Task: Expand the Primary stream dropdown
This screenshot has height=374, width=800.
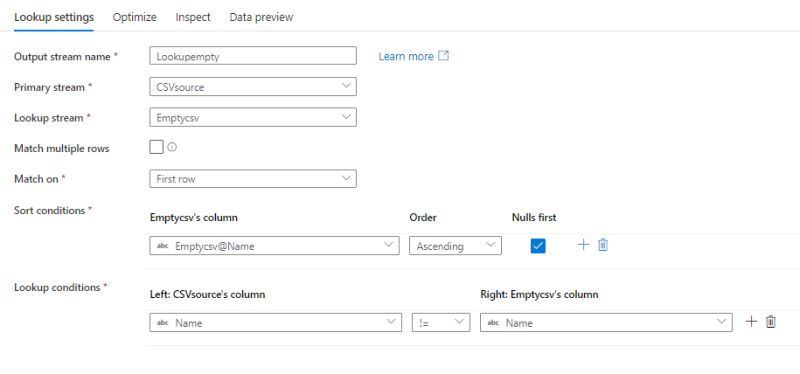Action: (253, 87)
